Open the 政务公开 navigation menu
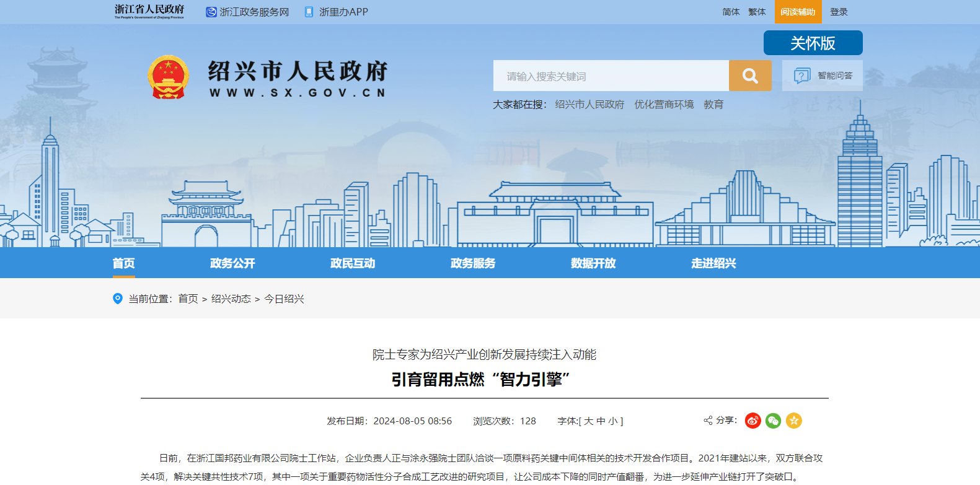980x485 pixels. click(x=232, y=263)
